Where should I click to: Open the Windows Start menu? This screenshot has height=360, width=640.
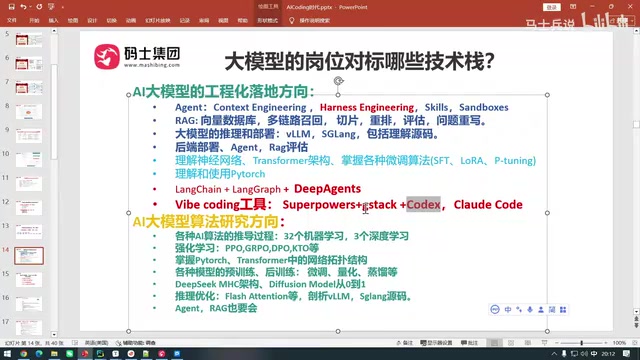point(7,354)
